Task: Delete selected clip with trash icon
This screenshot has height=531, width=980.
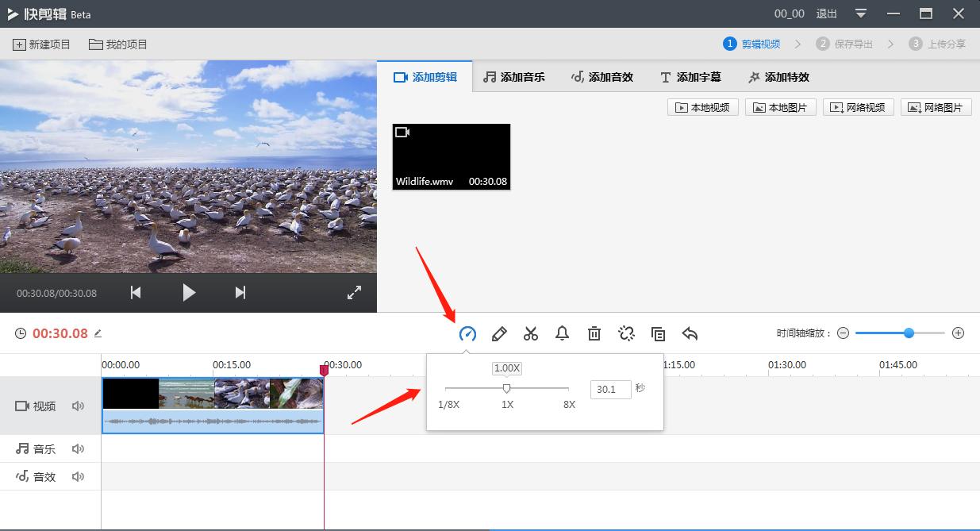Action: point(594,333)
